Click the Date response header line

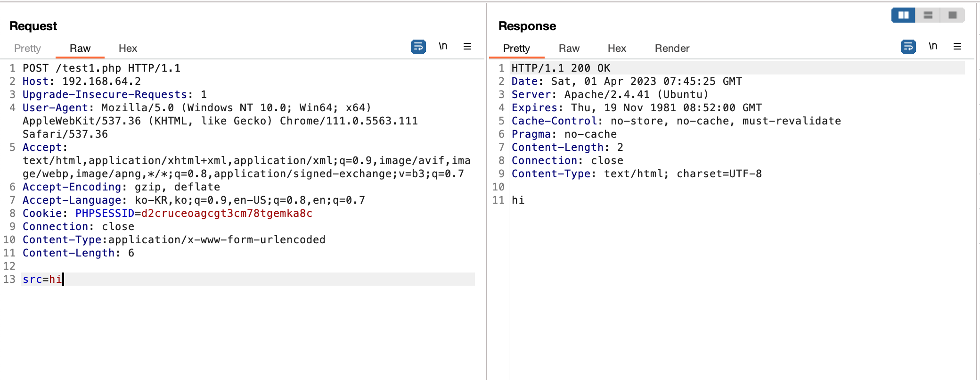coord(627,81)
